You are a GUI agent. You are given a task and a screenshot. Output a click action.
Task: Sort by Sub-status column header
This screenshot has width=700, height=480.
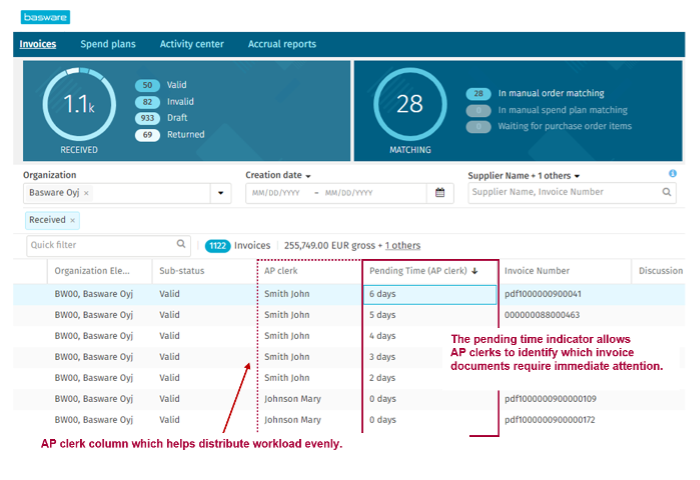(x=182, y=271)
